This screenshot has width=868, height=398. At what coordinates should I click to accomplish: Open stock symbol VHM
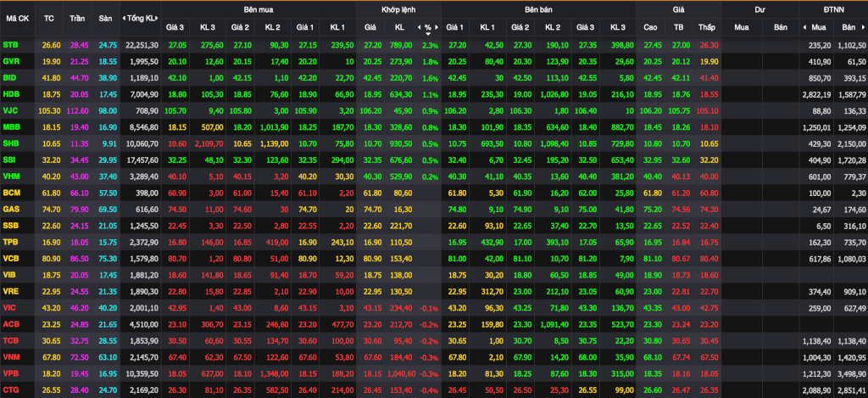point(10,177)
